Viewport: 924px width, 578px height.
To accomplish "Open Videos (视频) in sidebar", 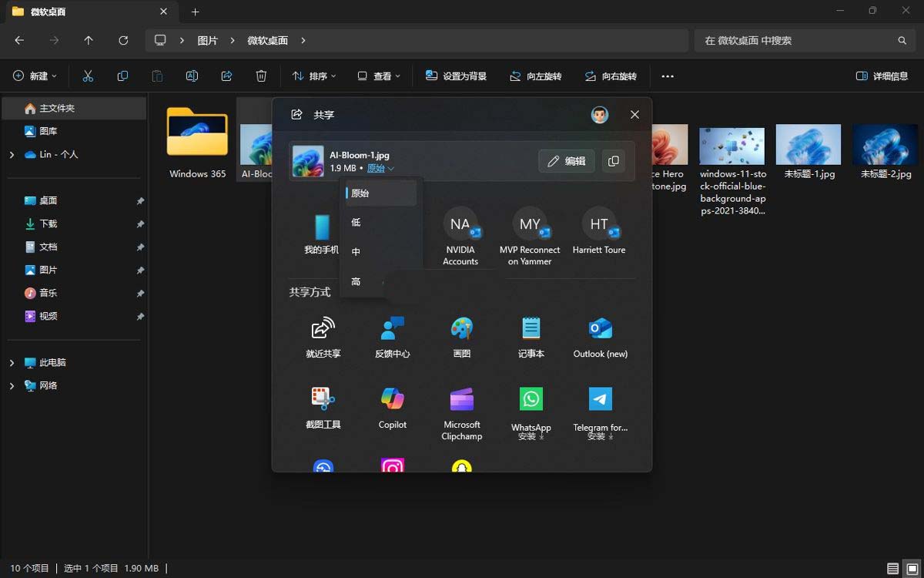I will click(x=75, y=316).
